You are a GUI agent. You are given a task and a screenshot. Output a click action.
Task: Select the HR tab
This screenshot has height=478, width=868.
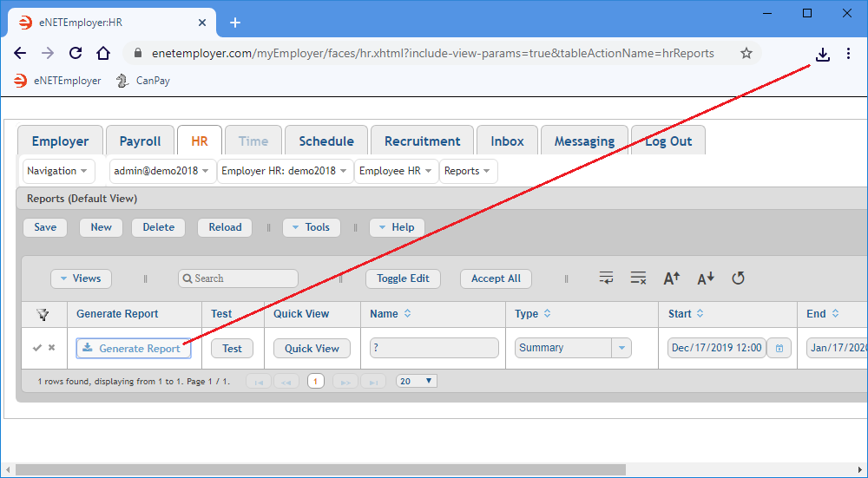pos(200,141)
